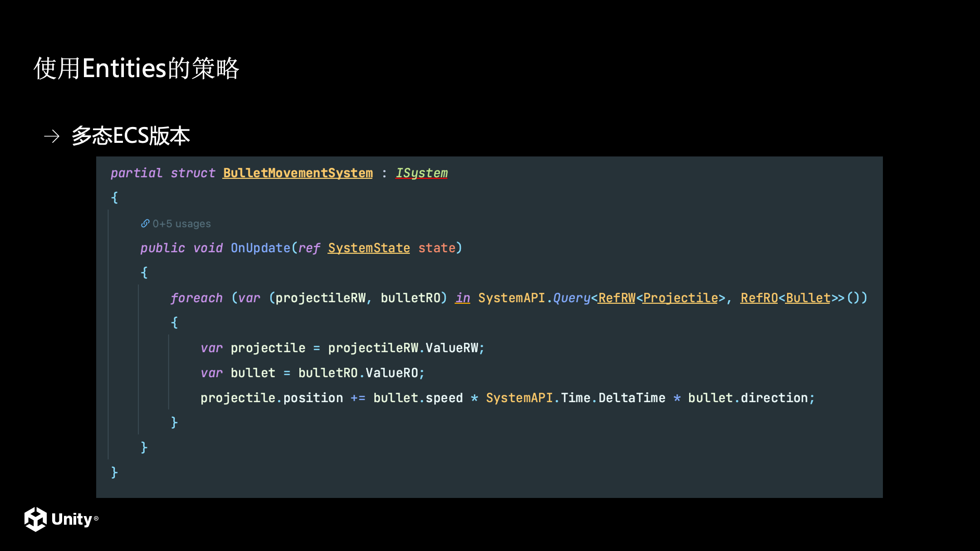Click the Unity cube logo icon
This screenshot has height=551, width=980.
click(35, 519)
